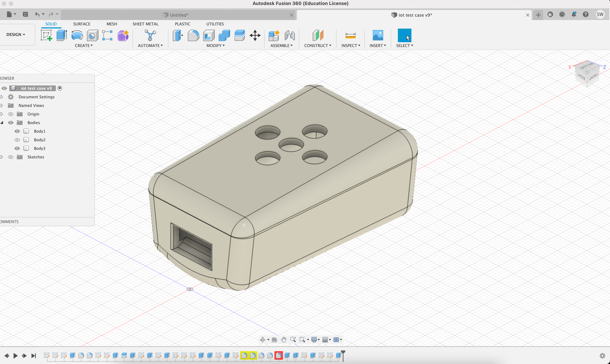
Task: Switch to the Untitled* document tab
Action: 179,15
